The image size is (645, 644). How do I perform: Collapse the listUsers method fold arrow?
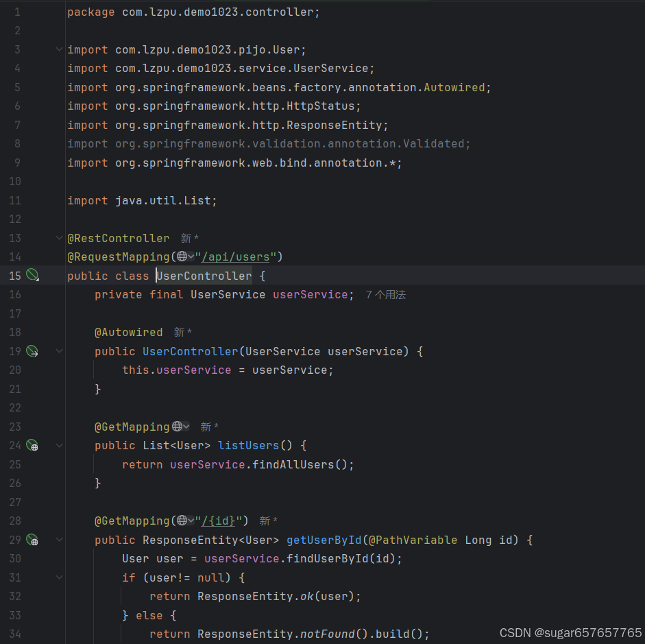[x=59, y=445]
